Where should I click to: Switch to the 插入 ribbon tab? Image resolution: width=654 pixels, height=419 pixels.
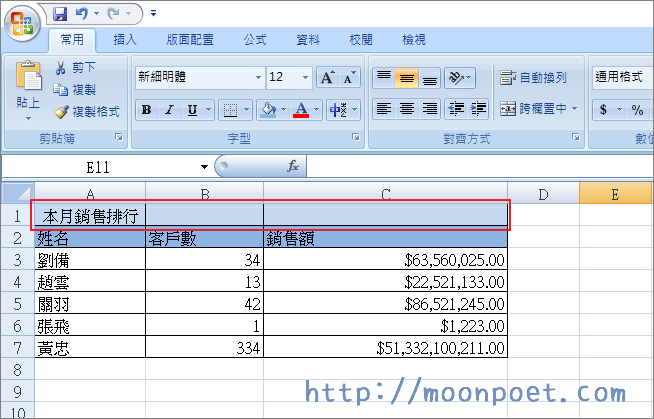click(x=126, y=40)
